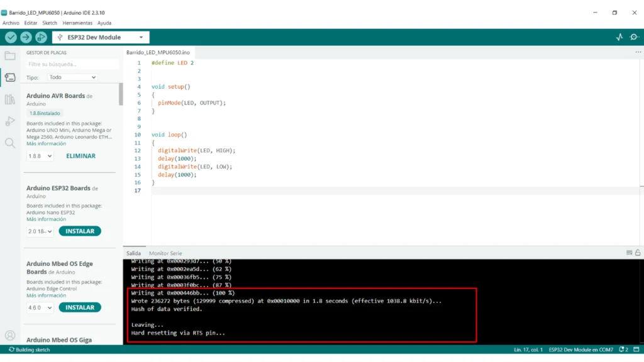The width and height of the screenshot is (644, 362).
Task: Start debugging with the debug play button
Action: pyautogui.click(x=41, y=37)
